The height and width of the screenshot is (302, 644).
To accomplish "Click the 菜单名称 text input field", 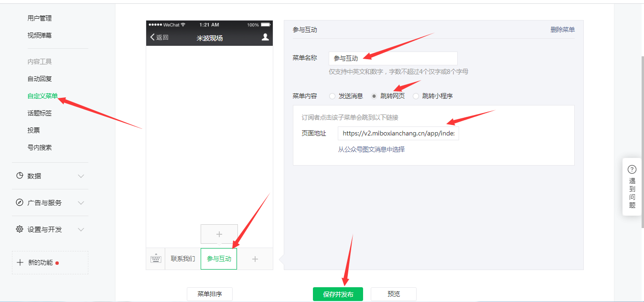I will tap(393, 58).
